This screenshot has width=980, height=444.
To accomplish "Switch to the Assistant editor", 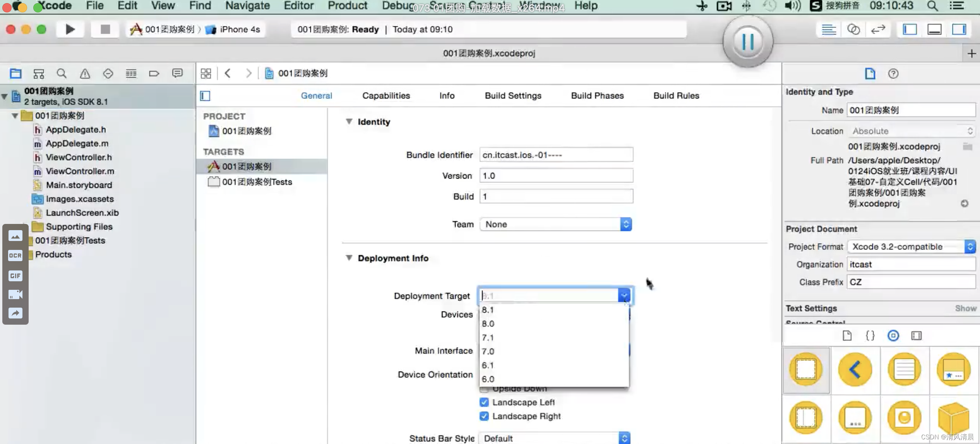I will (853, 29).
